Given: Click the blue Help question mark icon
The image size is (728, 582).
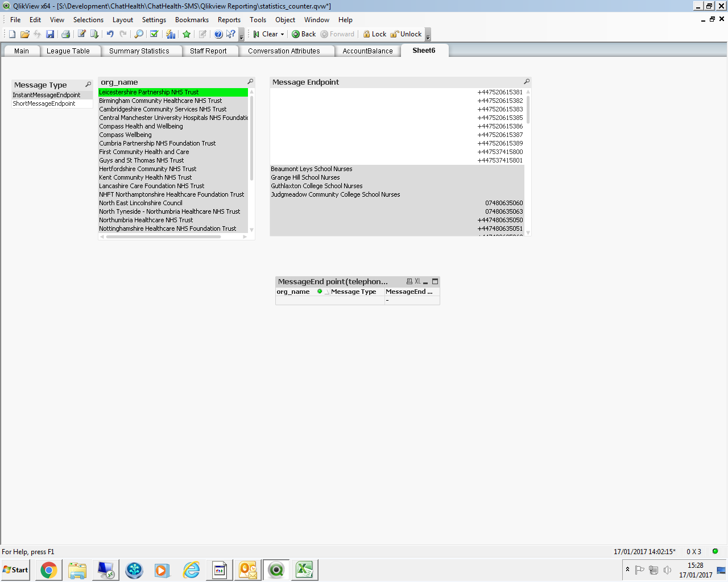Looking at the screenshot, I should 218,34.
